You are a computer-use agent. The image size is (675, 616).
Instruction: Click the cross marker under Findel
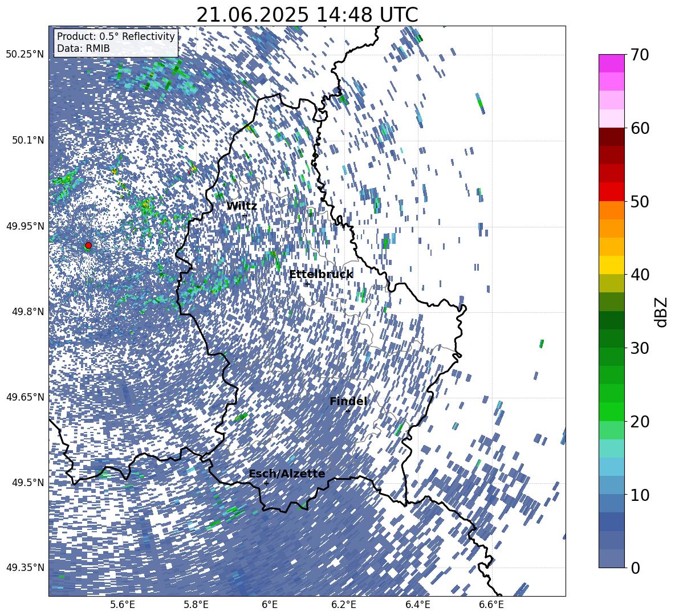click(x=348, y=411)
